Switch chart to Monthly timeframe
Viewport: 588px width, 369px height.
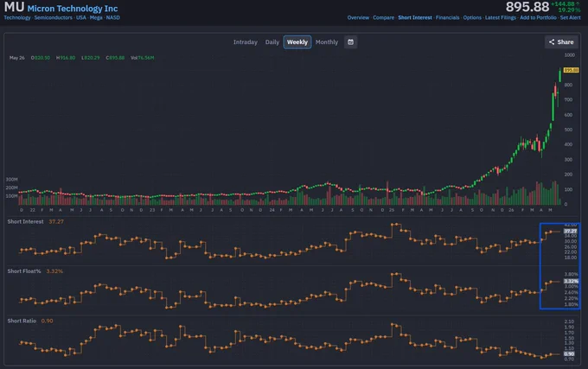pyautogui.click(x=327, y=42)
